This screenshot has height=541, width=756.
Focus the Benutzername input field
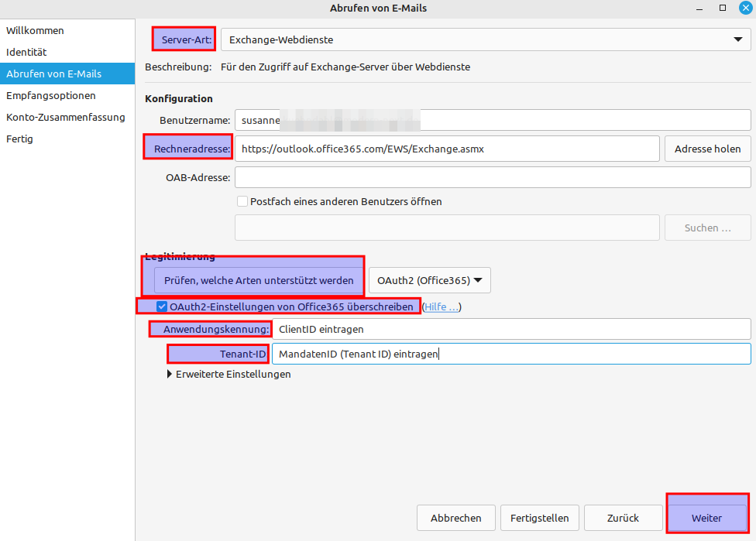pos(493,121)
